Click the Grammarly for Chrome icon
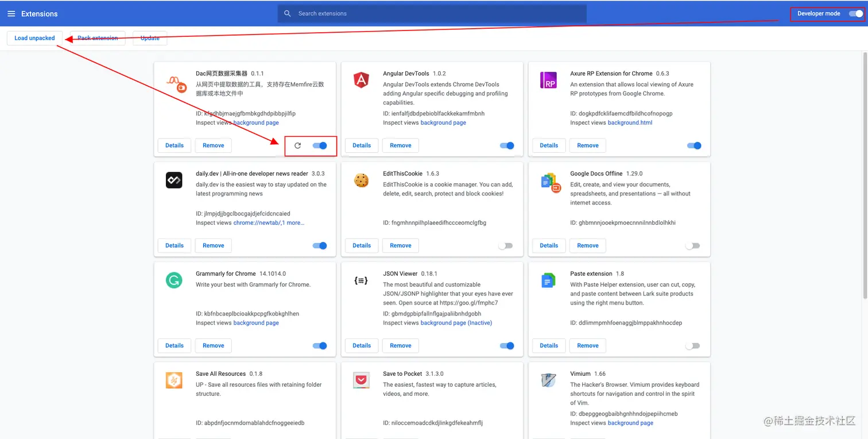The image size is (868, 439). [x=174, y=280]
